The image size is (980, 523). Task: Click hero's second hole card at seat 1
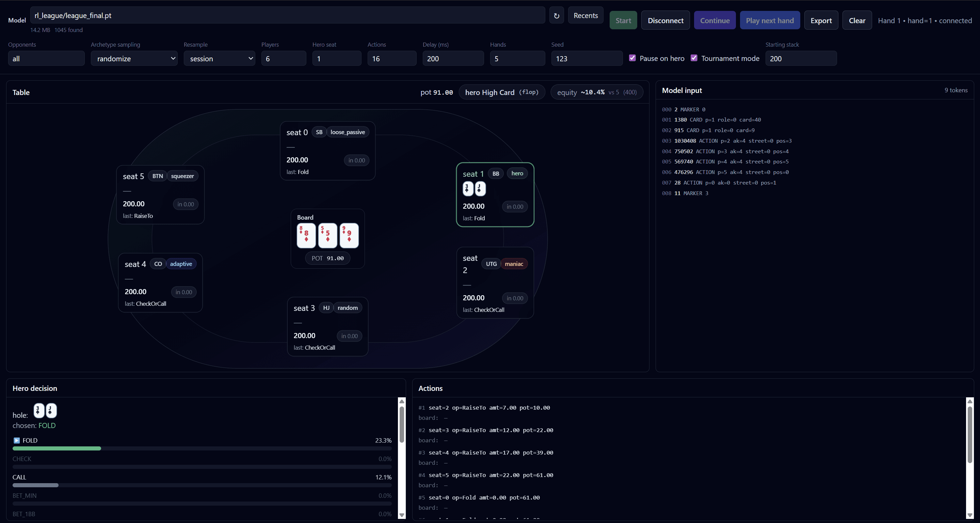coord(480,189)
